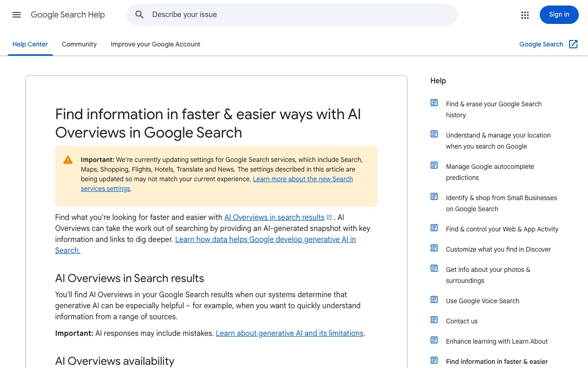Click the Help sidebar heading

coord(438,80)
